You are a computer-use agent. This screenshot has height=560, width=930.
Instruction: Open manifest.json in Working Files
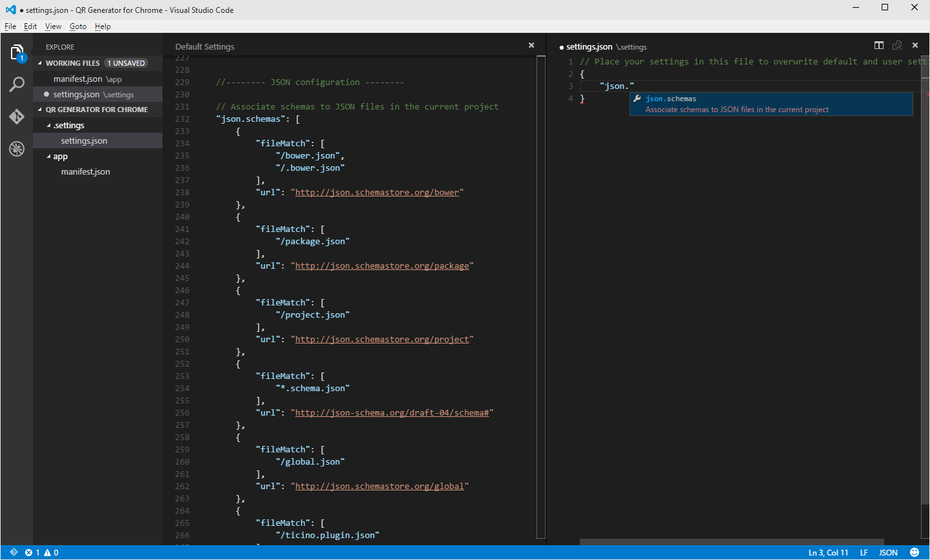pyautogui.click(x=97, y=79)
